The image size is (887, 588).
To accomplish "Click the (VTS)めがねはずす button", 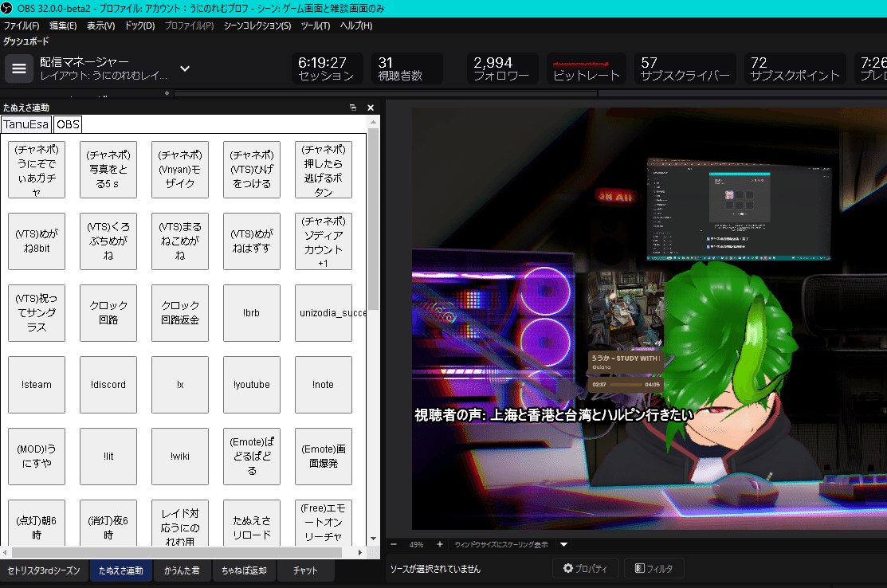I will click(252, 241).
